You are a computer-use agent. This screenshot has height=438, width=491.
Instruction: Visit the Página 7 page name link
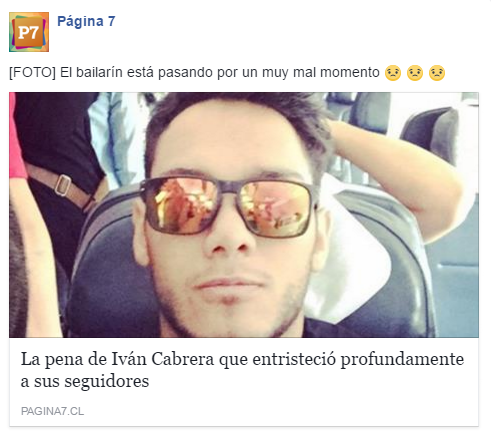pyautogui.click(x=86, y=21)
